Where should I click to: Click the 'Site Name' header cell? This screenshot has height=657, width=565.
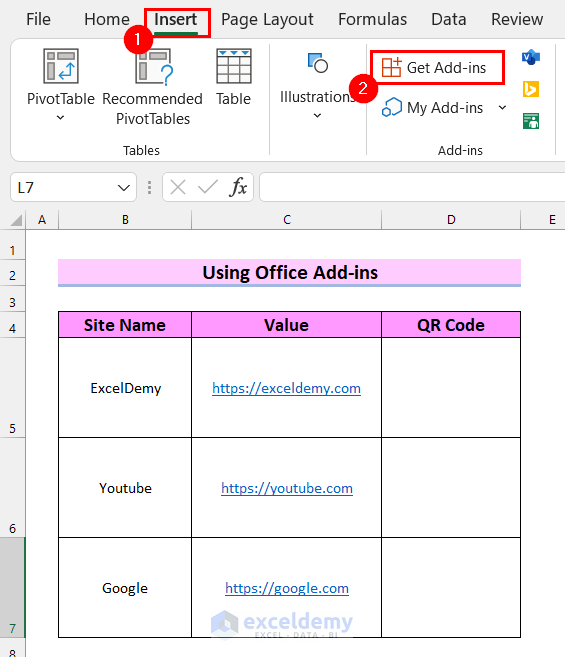click(125, 325)
